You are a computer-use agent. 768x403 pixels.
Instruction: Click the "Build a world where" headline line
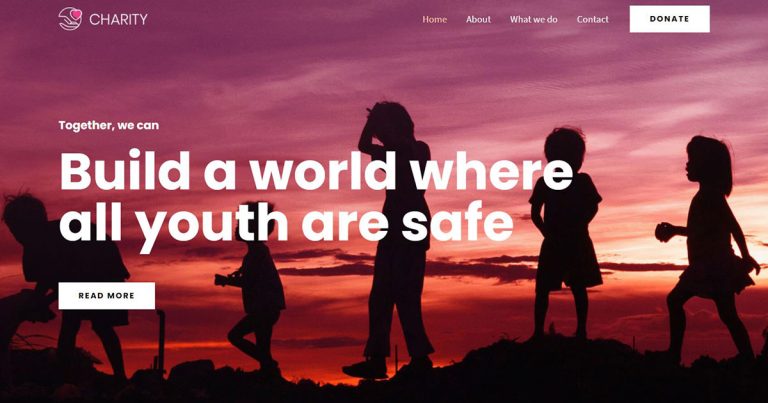point(316,170)
